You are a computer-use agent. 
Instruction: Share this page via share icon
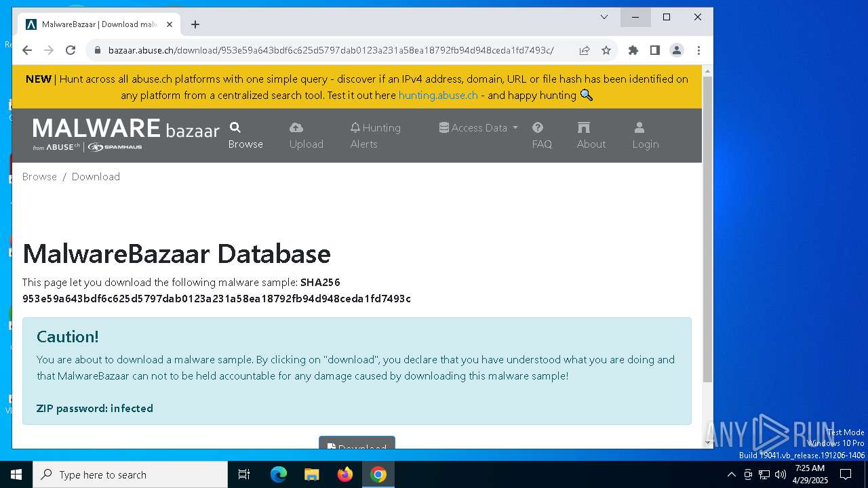click(x=585, y=50)
